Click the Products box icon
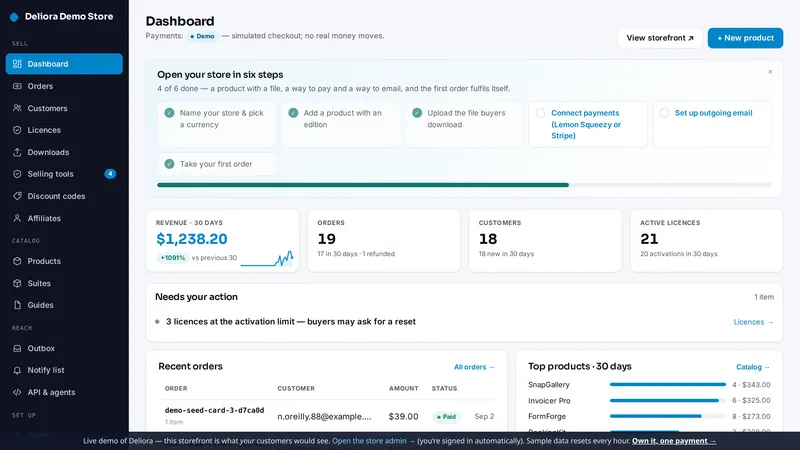 click(17, 261)
